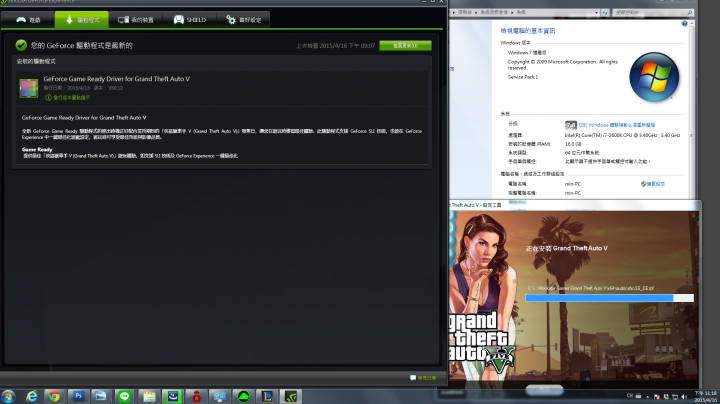This screenshot has height=404, width=720.
Task: Click the search box in the System window
Action: pyautogui.click(x=652, y=13)
